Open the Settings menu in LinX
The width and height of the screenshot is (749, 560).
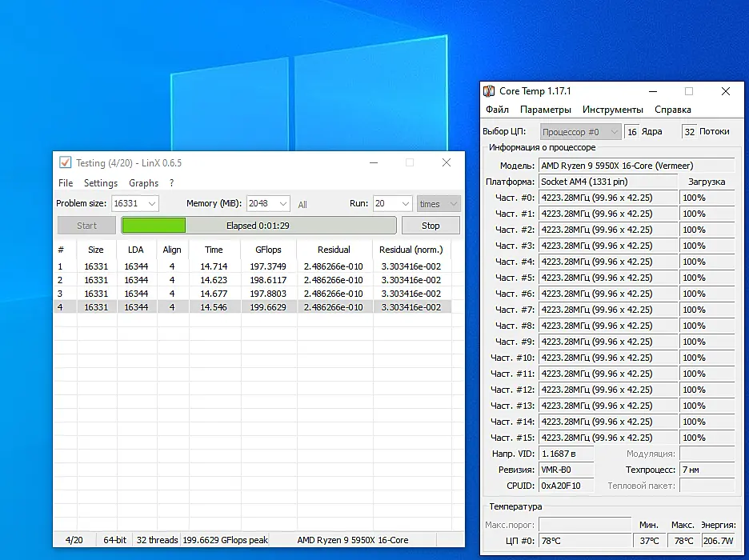(101, 183)
